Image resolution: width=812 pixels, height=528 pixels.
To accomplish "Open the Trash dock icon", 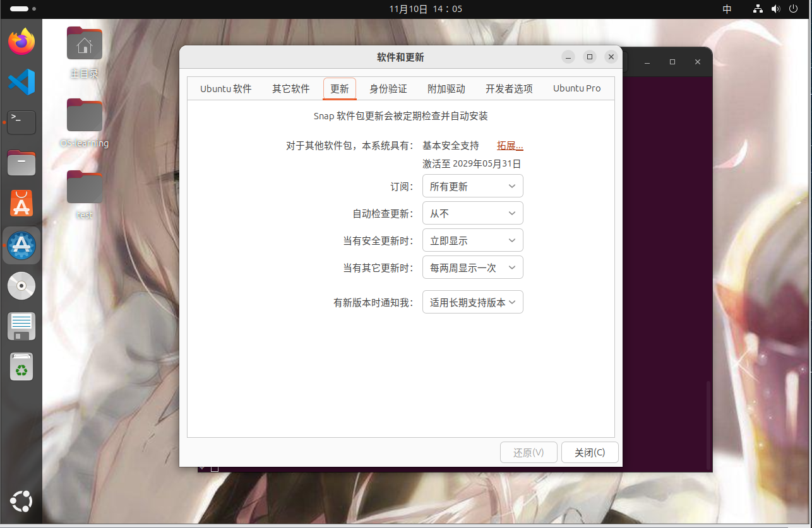I will pyautogui.click(x=21, y=367).
